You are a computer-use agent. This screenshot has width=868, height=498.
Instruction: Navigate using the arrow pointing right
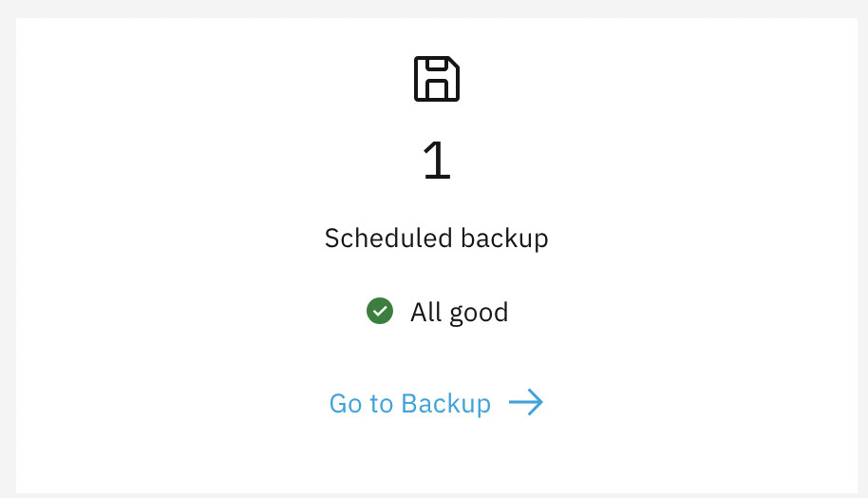coord(526,402)
